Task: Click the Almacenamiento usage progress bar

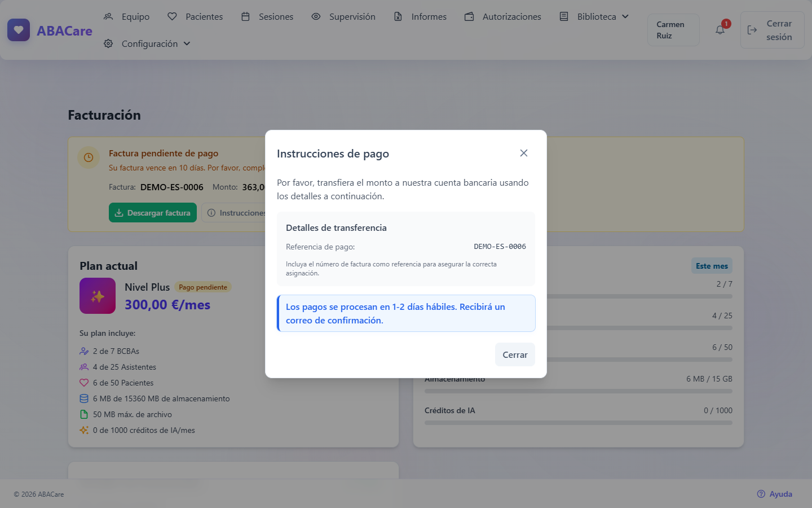Action: coord(579,391)
